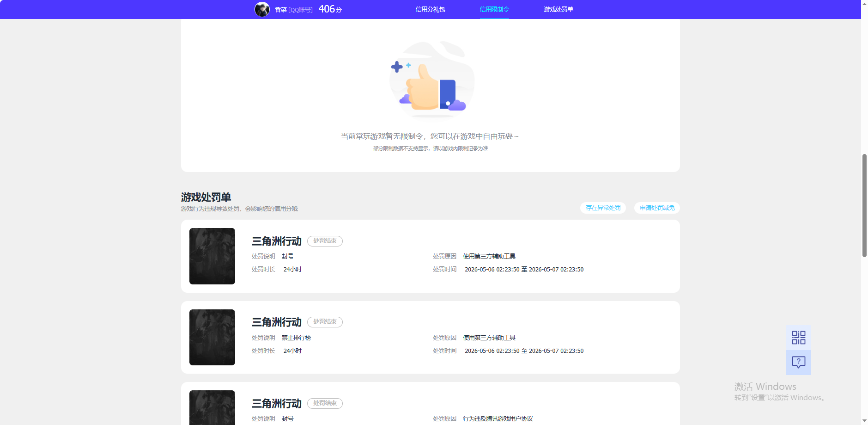
Task: Click the 存在异常处罚 button
Action: click(x=603, y=208)
